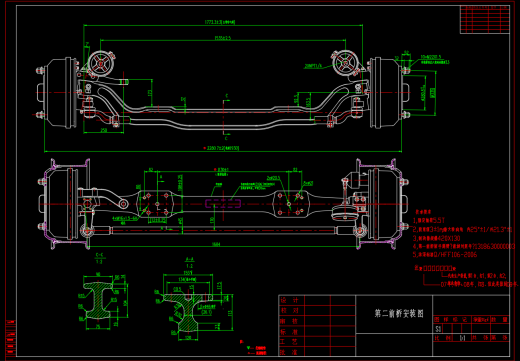Click the left brake chamber circle in front view

point(101,63)
